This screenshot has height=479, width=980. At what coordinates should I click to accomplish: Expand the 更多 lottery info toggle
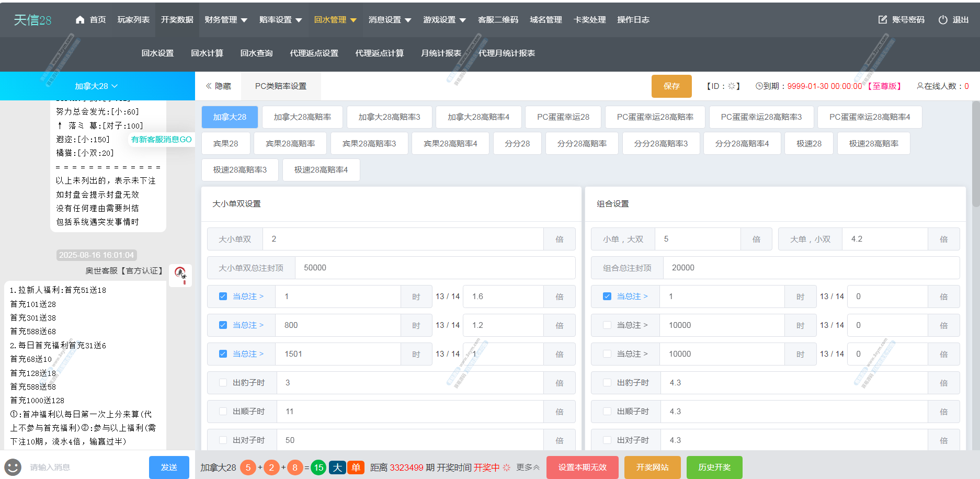[528, 467]
